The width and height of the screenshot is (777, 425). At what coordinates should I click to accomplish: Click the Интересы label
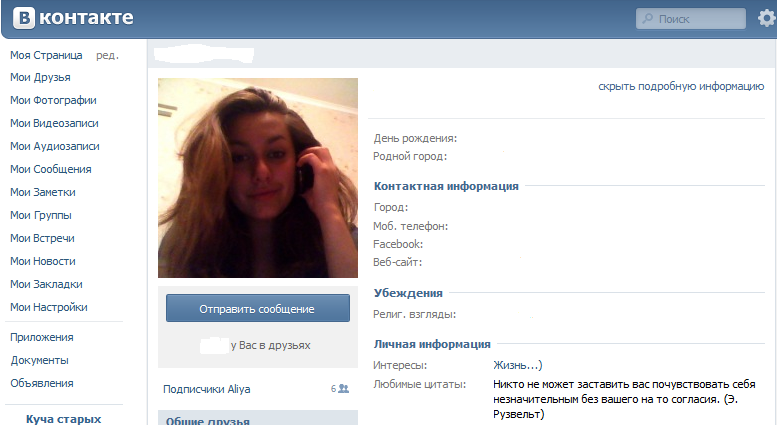[400, 365]
